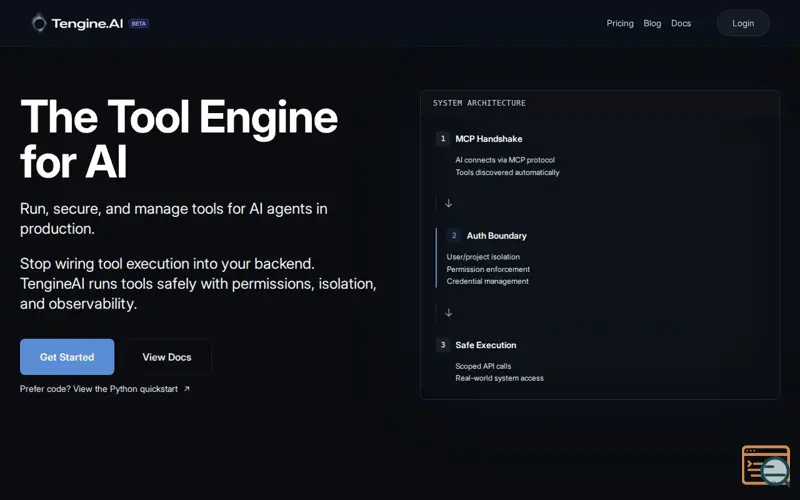The width and height of the screenshot is (800, 500).
Task: Click the View Docs button
Action: [167, 357]
